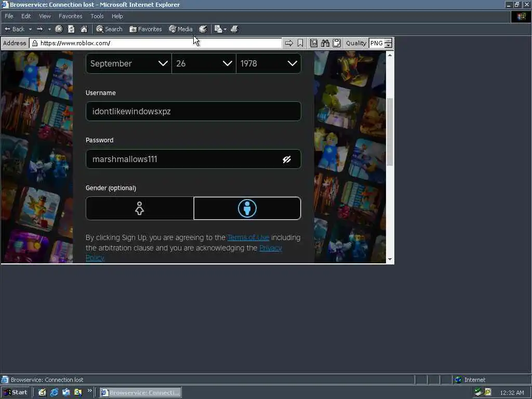The width and height of the screenshot is (532, 399).
Task: Open the Tools menu
Action: coord(97,16)
